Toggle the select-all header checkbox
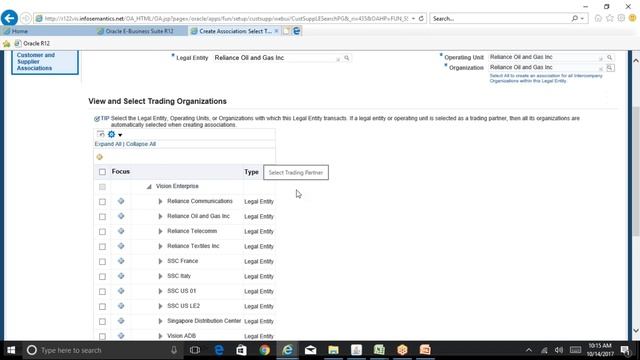The width and height of the screenshot is (640, 360). click(x=102, y=172)
